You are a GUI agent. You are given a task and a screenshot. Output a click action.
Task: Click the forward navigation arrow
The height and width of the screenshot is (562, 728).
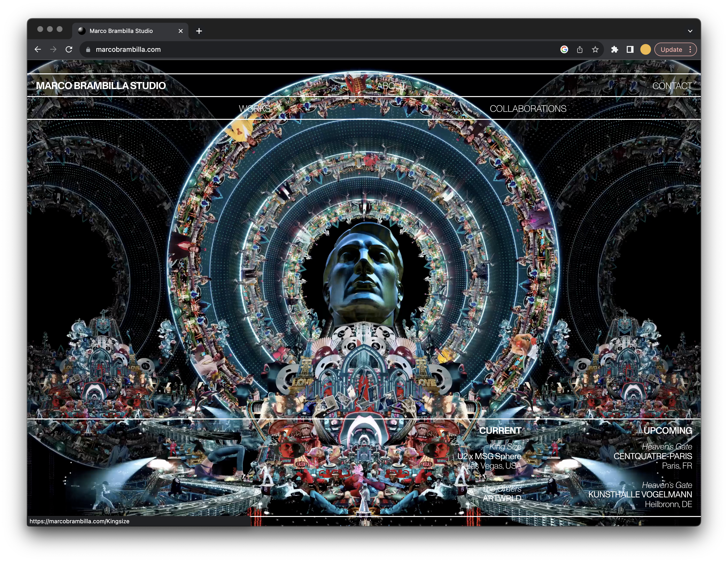click(x=53, y=49)
